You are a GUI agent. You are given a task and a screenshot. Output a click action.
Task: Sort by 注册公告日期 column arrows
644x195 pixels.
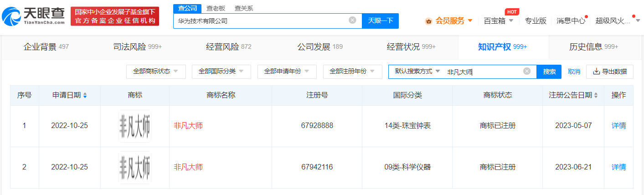tap(596, 96)
